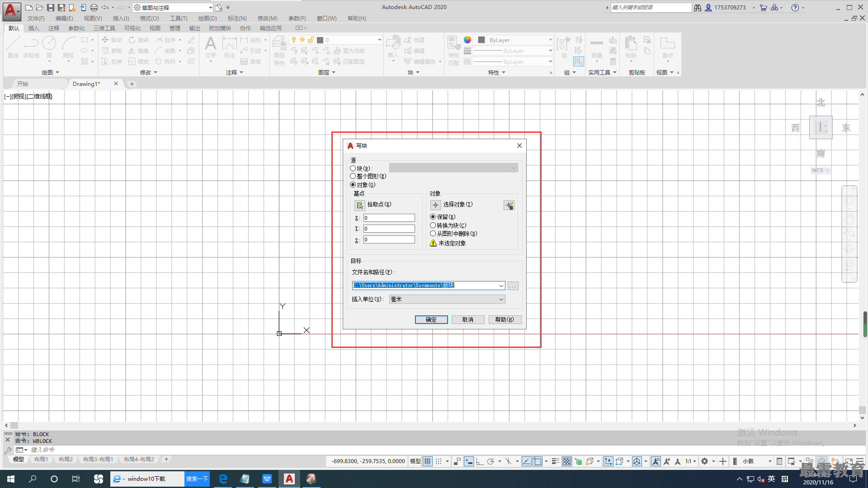868x488 pixels.
Task: Click the 帮助(H) button
Action: click(505, 320)
